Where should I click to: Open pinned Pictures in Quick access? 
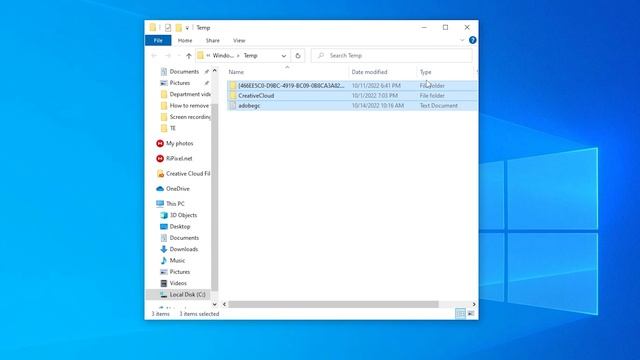point(180,83)
